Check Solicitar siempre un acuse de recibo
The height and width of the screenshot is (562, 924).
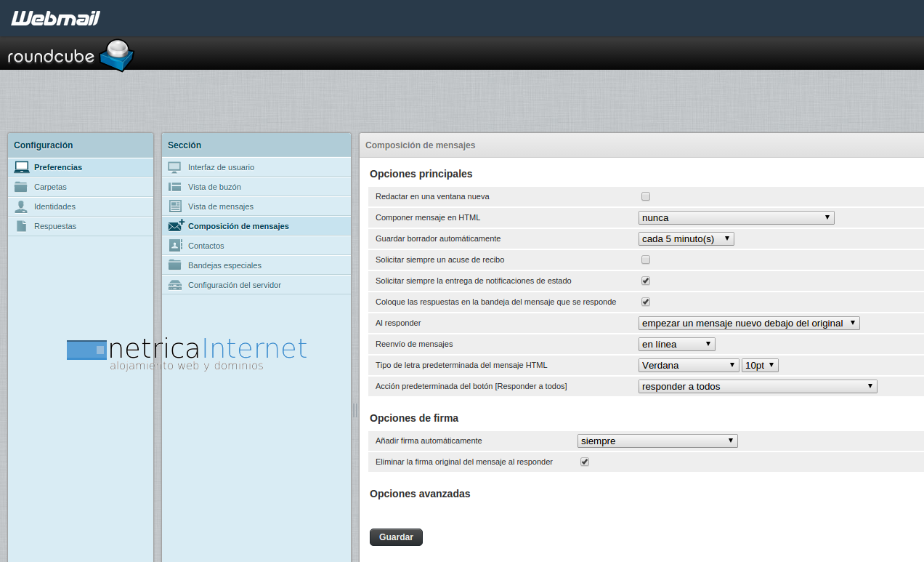click(x=646, y=260)
